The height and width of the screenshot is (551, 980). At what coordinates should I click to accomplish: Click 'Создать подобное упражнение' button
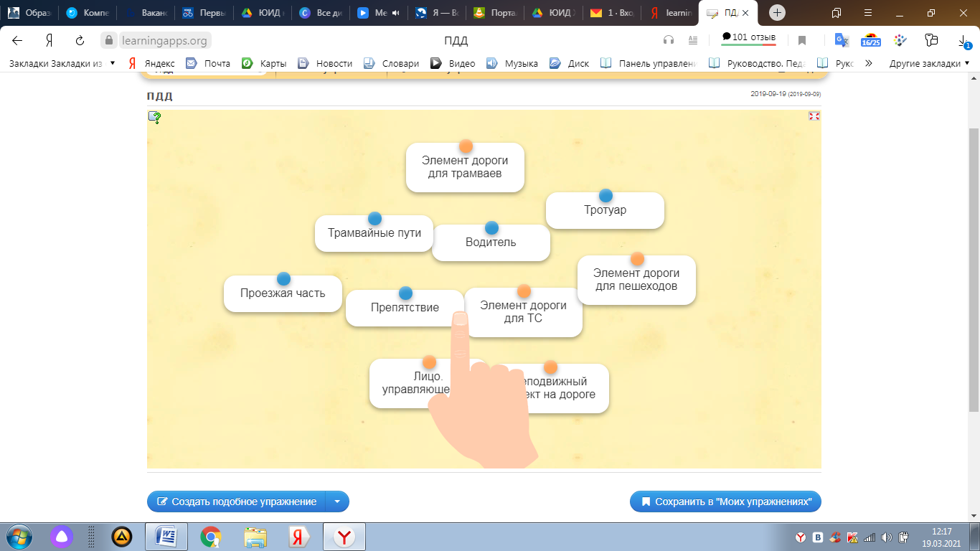237,501
